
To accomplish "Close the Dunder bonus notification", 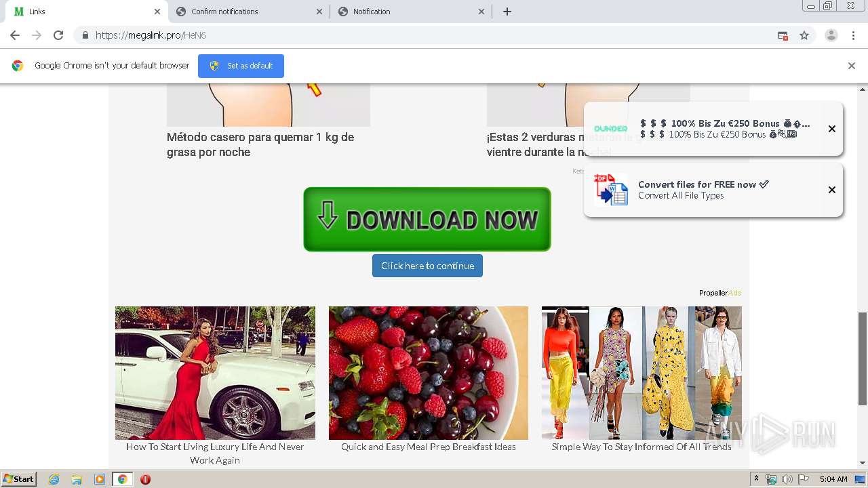I will 832,129.
